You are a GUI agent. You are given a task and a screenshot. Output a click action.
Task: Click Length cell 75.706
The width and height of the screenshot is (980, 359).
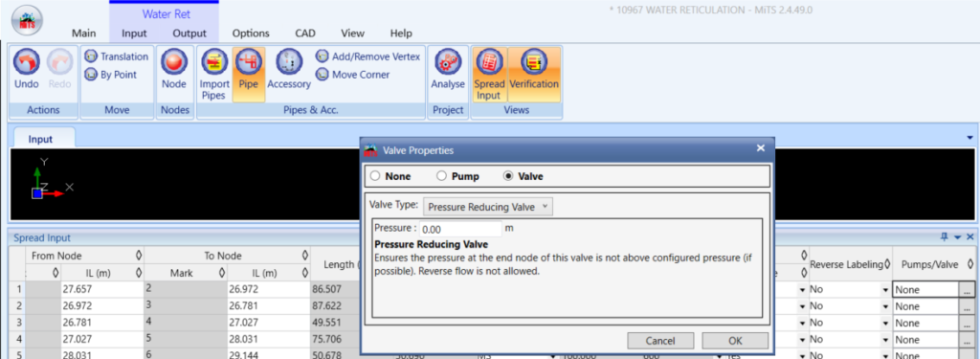tap(336, 340)
